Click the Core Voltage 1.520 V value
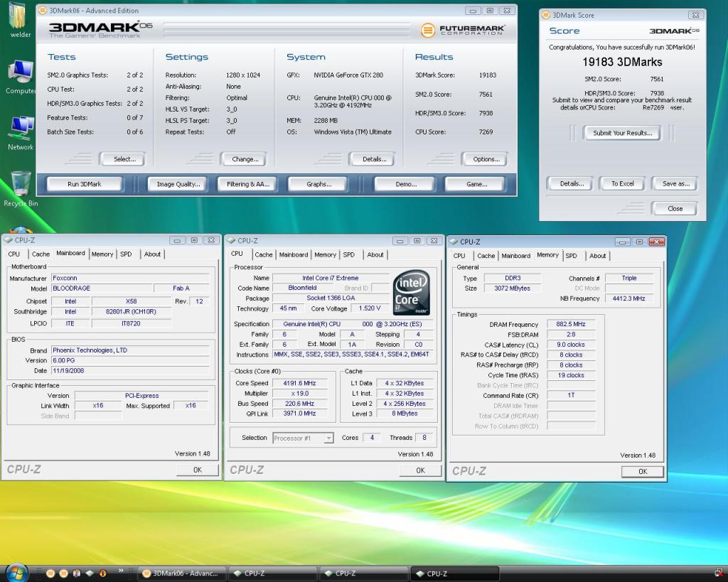Screen dimensions: 728x582 (x=370, y=308)
